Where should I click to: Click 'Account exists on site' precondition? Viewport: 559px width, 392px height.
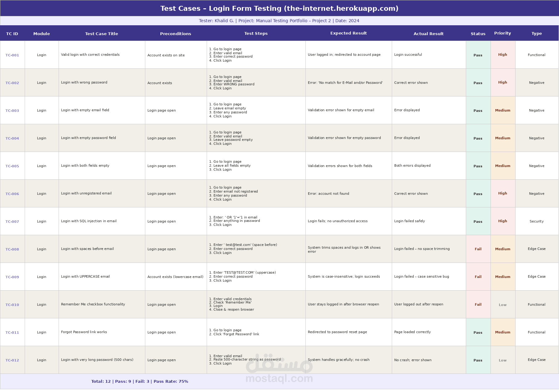(x=166, y=55)
